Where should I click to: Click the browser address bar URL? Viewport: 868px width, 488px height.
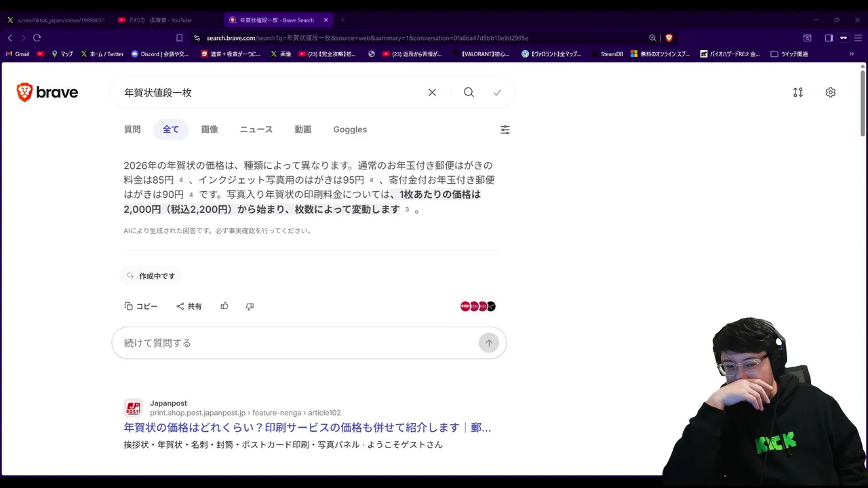tap(368, 38)
